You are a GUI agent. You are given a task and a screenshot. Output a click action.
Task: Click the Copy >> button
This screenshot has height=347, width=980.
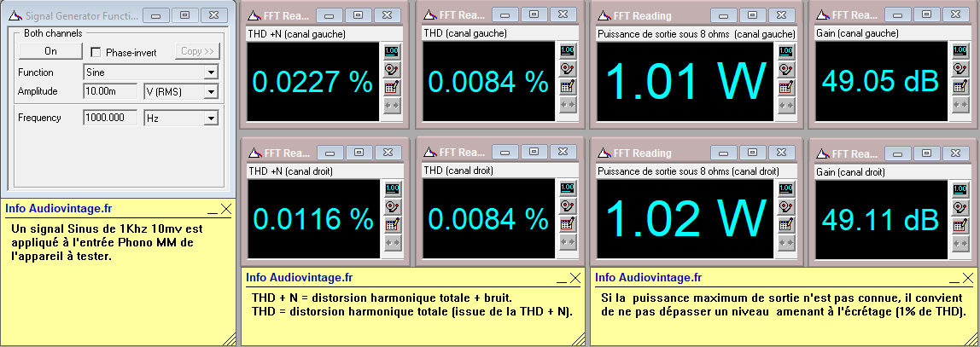pyautogui.click(x=197, y=51)
